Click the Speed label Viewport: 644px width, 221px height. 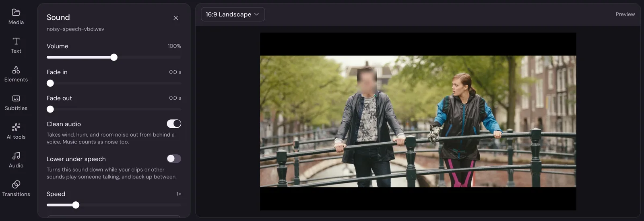56,194
